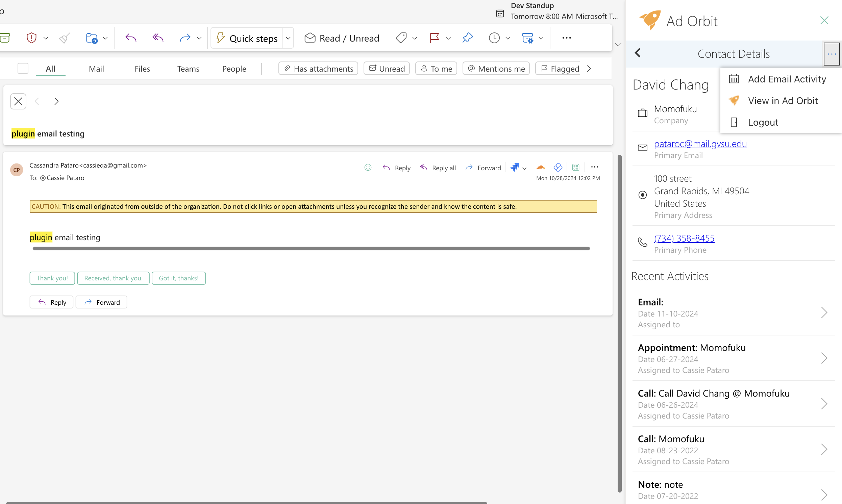Click the (734) 358-8455 phone link

click(684, 238)
